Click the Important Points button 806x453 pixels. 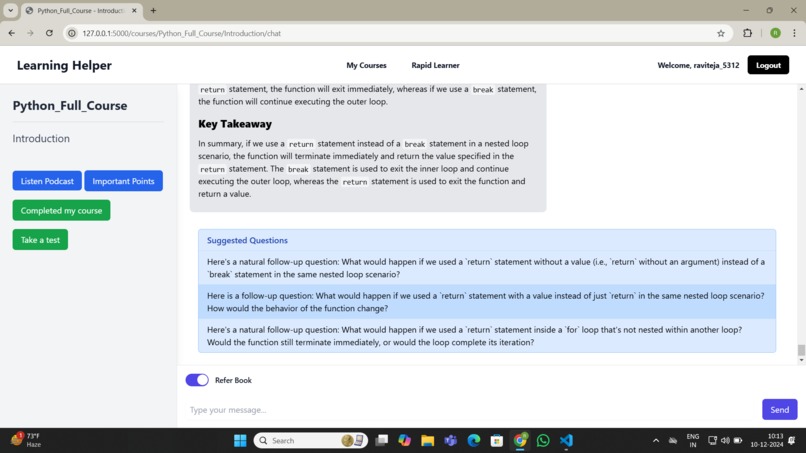pos(123,181)
